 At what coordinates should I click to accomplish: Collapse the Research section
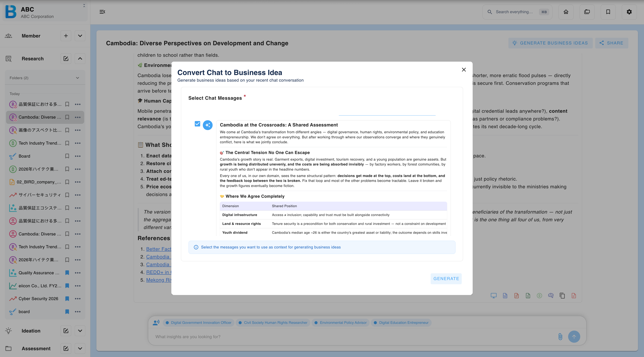click(80, 59)
